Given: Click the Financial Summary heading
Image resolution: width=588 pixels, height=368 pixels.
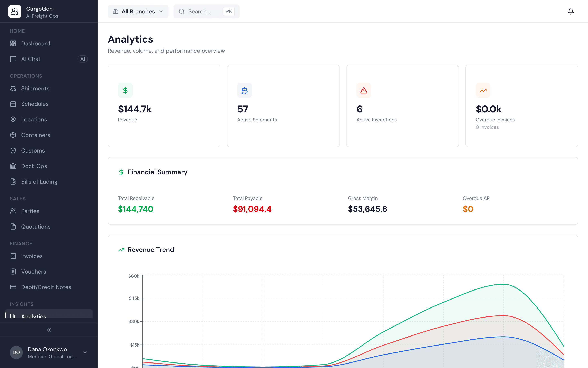Looking at the screenshot, I should (157, 172).
